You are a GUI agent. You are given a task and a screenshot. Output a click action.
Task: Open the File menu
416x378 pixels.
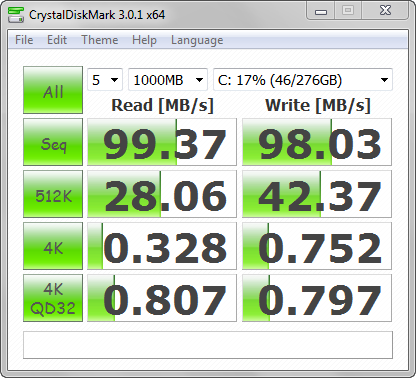(24, 40)
